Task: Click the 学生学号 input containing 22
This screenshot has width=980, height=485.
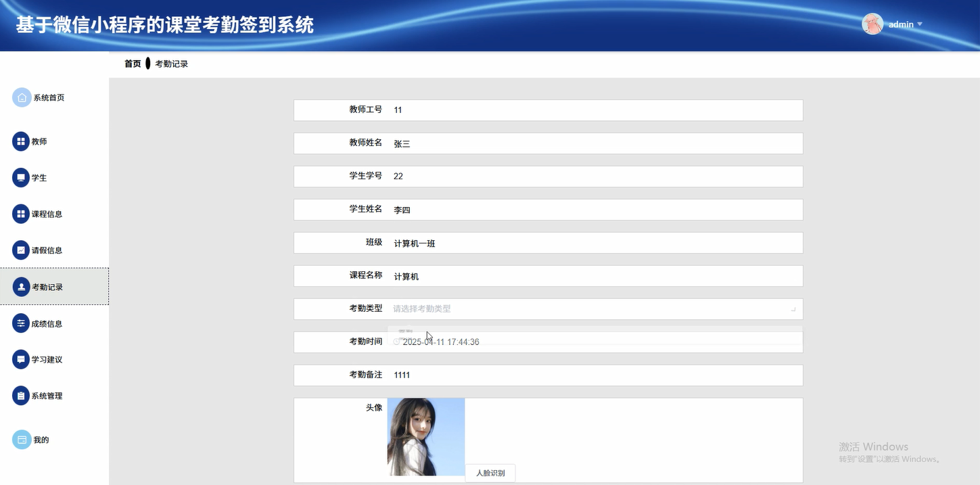Action: pyautogui.click(x=595, y=176)
